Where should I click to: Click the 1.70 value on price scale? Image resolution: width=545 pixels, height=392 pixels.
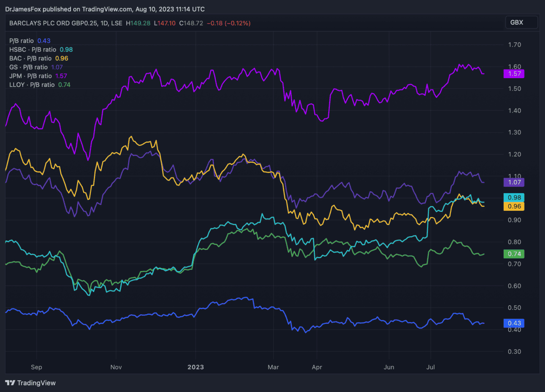coord(514,45)
